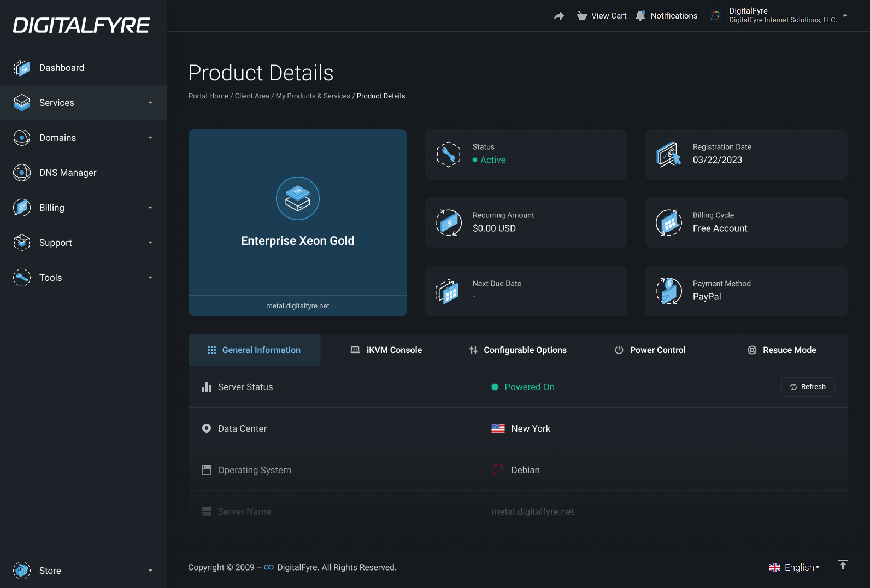Go to My Products & Services breadcrumb

(313, 96)
